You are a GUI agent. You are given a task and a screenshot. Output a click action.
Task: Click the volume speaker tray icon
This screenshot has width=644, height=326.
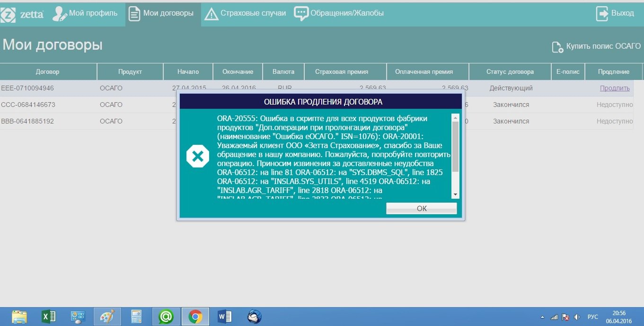pos(577,317)
